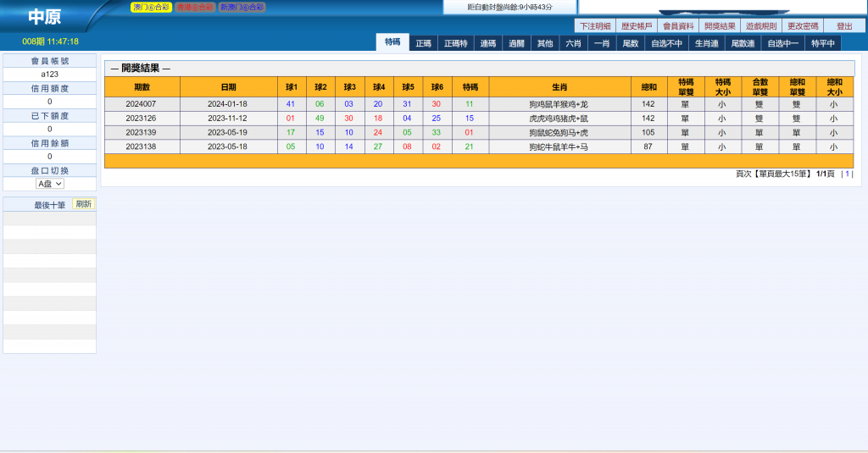Select the 澳门六合彩 lottery tag
868x453 pixels.
click(x=151, y=7)
